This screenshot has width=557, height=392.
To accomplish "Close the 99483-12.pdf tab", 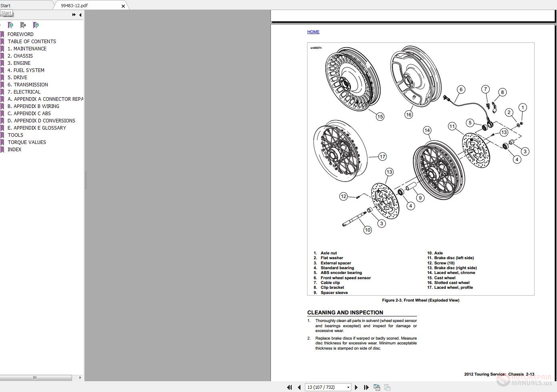I will click(x=123, y=6).
